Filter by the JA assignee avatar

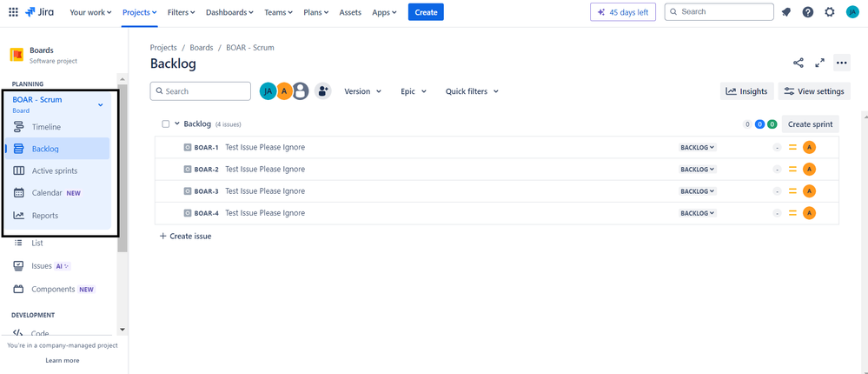(x=268, y=90)
